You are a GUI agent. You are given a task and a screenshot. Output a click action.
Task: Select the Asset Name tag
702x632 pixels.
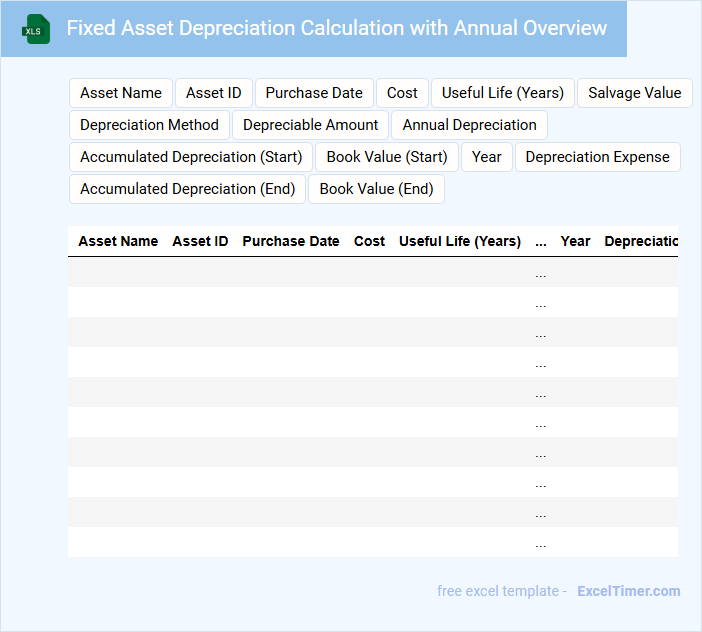pos(121,93)
